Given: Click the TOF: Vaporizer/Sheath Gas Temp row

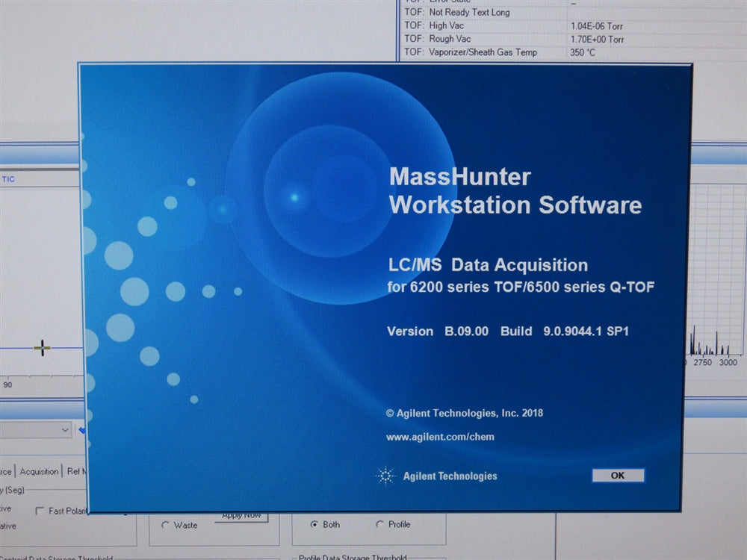Looking at the screenshot, I should tap(571, 52).
